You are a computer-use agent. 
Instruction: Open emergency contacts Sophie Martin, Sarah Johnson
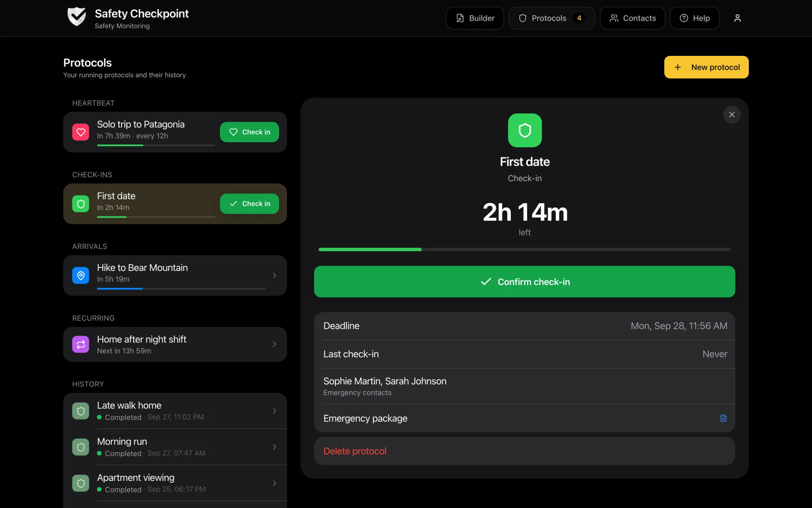(524, 386)
